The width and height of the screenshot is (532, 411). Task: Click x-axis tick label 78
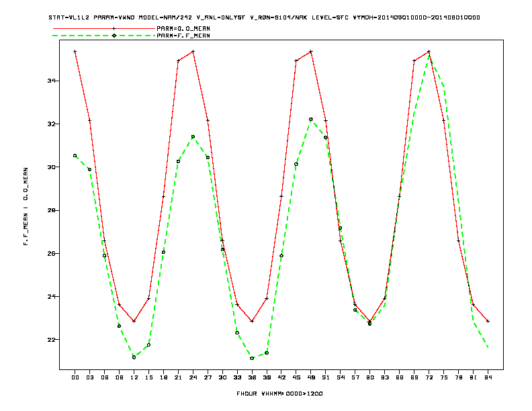pyautogui.click(x=458, y=377)
